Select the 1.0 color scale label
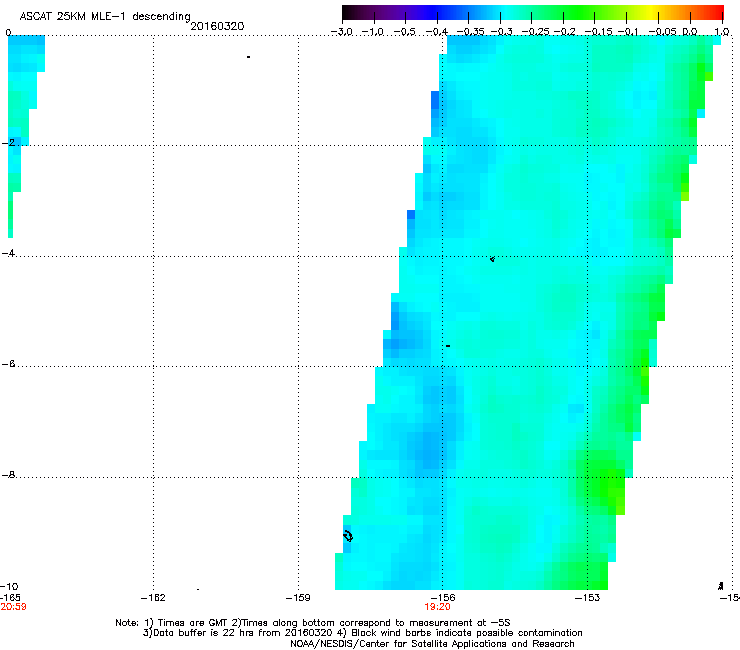Screen dimensions: 740x650 point(722,32)
